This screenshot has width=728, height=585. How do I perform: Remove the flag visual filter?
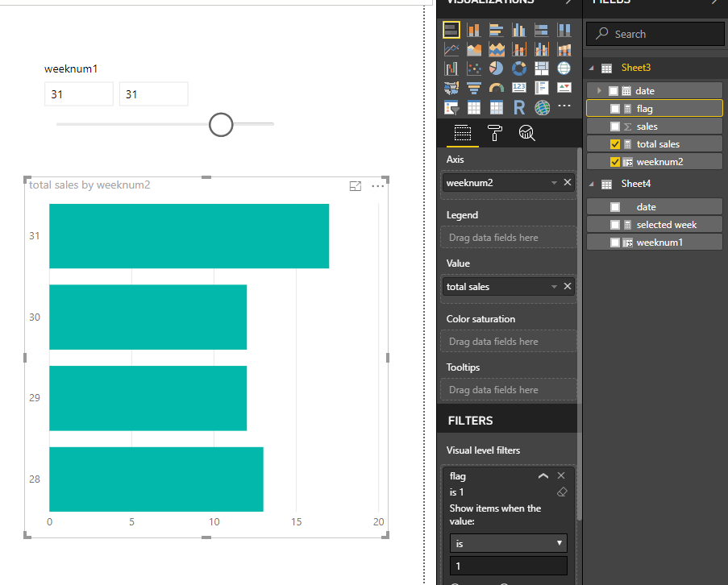[561, 475]
